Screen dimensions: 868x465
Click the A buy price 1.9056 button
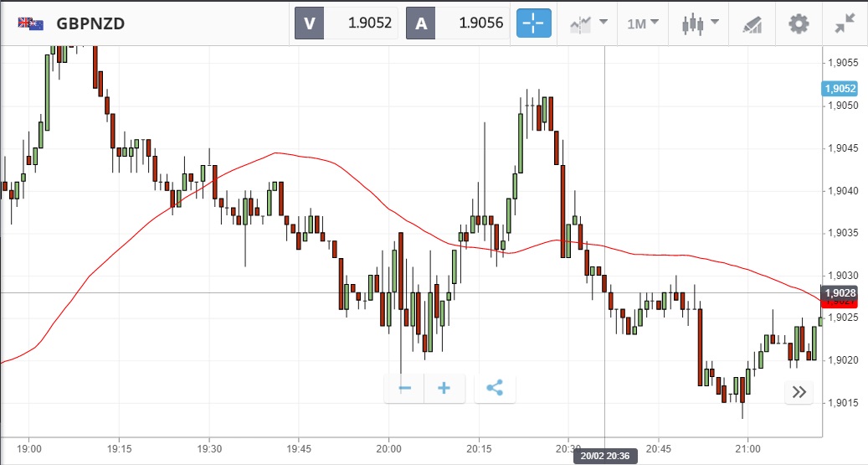click(459, 23)
